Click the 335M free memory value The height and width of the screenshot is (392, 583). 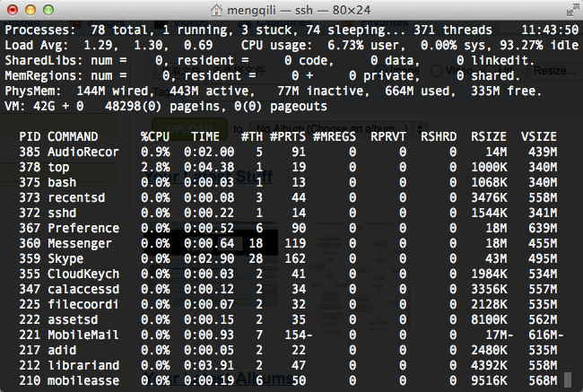[x=506, y=91]
